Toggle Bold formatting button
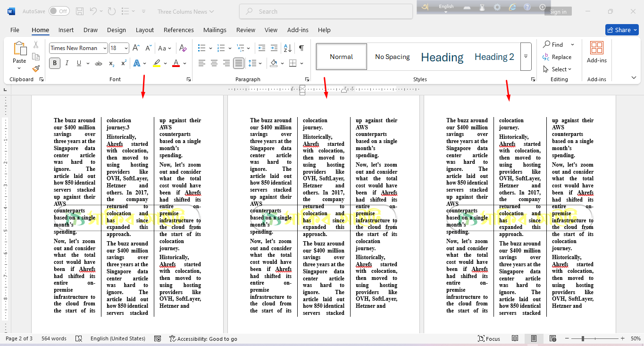 (x=55, y=63)
